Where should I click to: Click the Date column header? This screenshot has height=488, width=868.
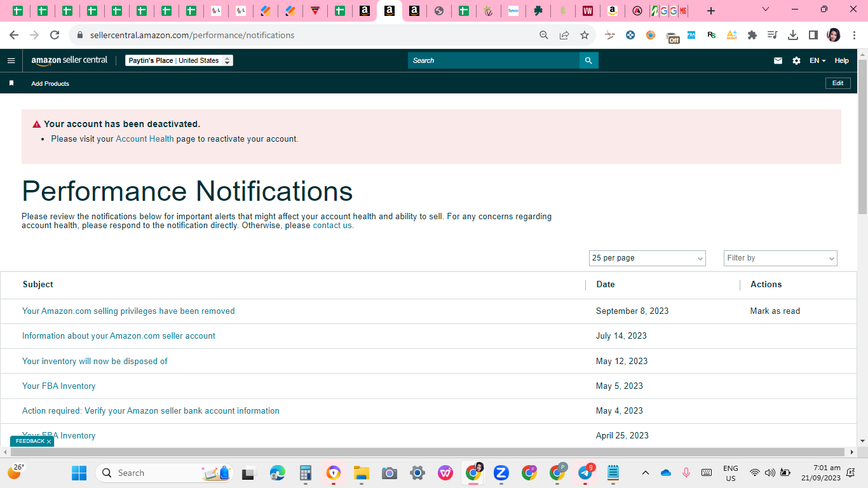pos(606,284)
